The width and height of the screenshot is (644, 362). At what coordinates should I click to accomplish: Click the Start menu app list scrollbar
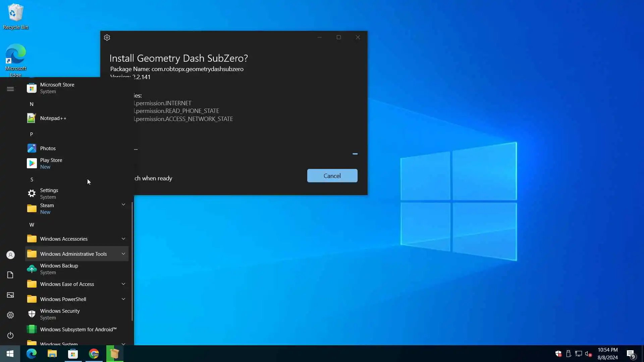132,261
